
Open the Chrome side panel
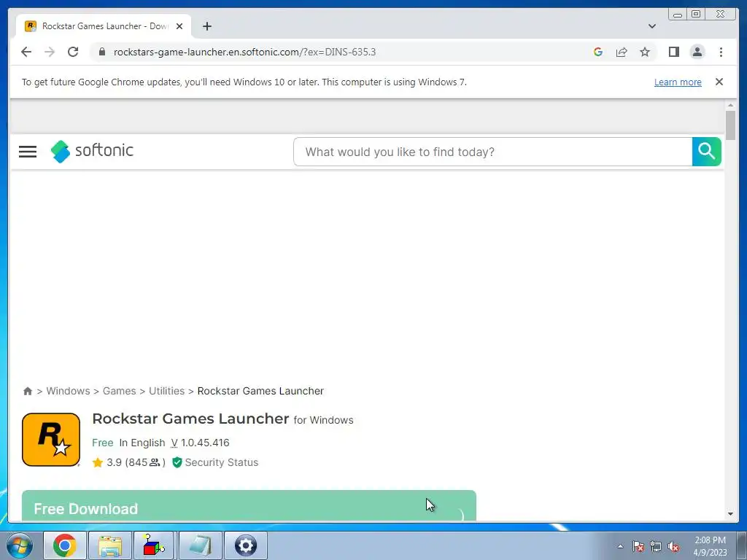pos(673,52)
